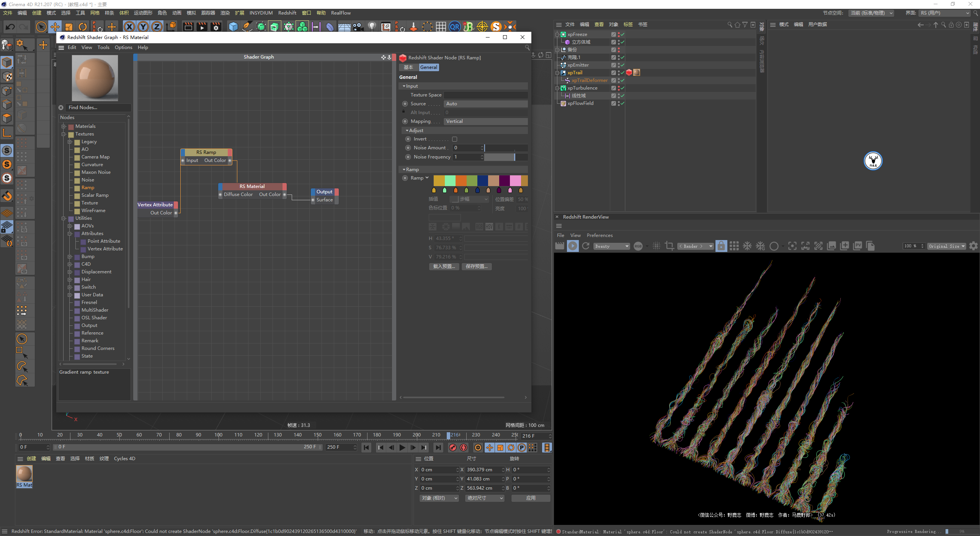Toggle the Source parameter radio dot
980x536 pixels.
405,104
